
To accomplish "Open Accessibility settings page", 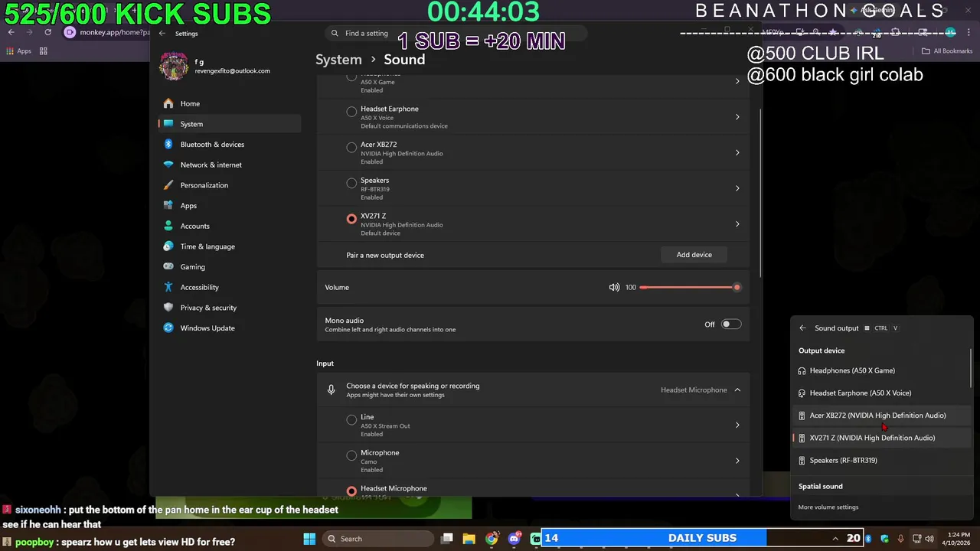I will [x=230, y=287].
